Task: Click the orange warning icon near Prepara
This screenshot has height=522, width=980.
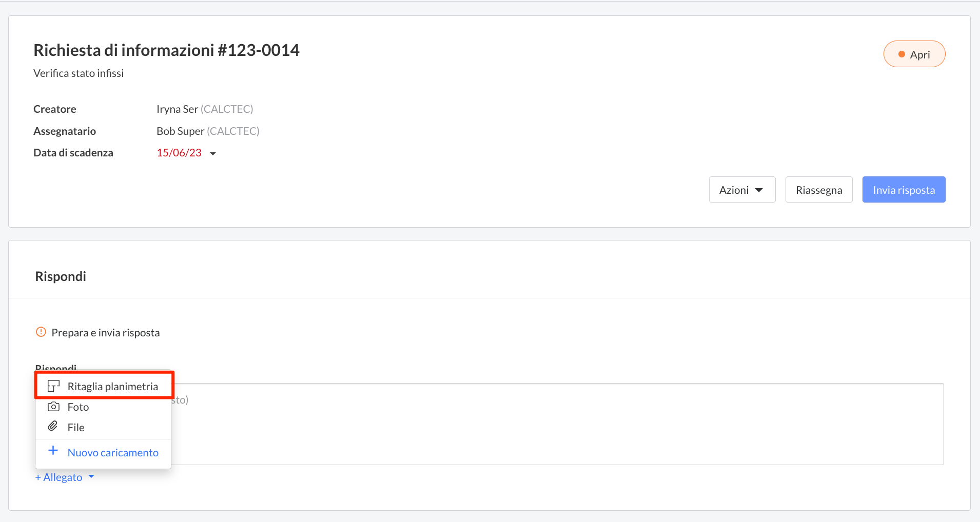Action: (x=41, y=332)
